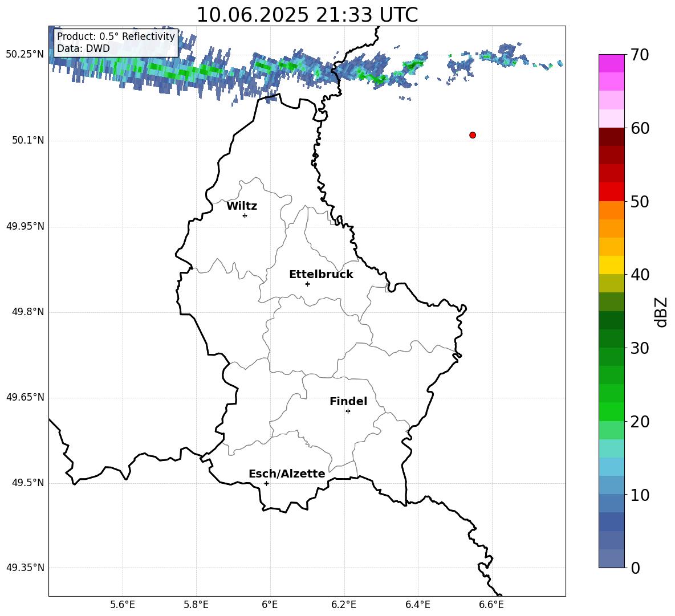Click the longitude label 6.2°E
The height and width of the screenshot is (616, 675).
(x=344, y=605)
